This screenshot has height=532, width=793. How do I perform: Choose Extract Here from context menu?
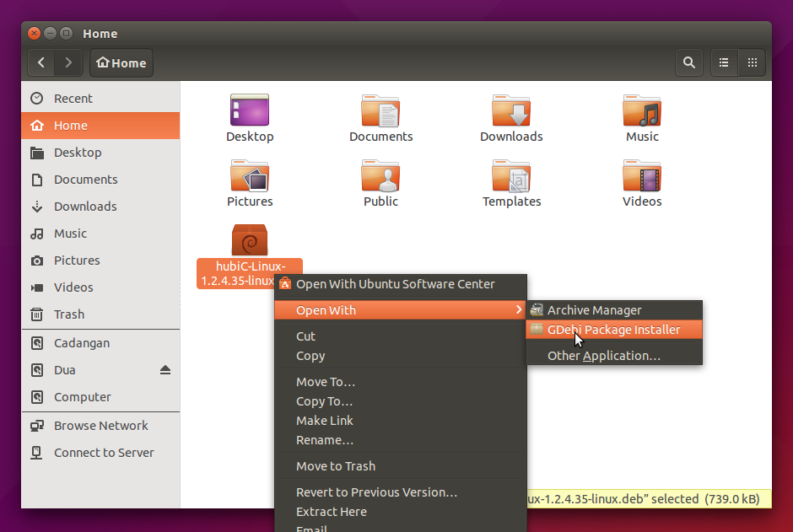tap(401, 512)
